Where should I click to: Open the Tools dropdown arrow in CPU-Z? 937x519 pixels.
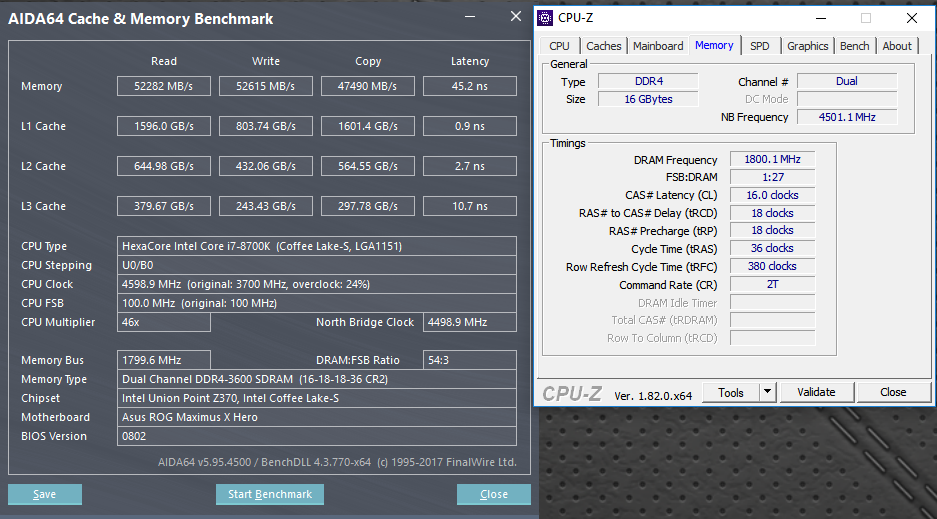767,392
